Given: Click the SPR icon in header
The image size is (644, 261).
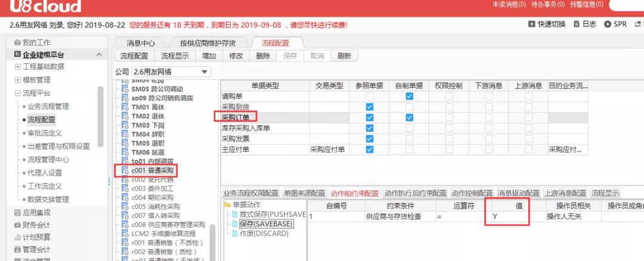Looking at the screenshot, I should 608,24.
